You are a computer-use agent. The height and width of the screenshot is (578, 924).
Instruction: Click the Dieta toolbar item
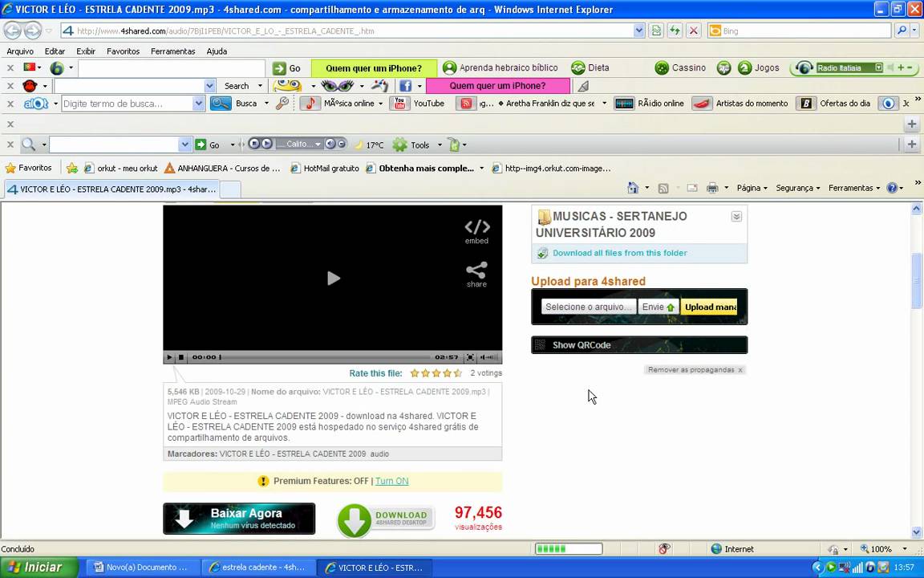click(x=590, y=67)
